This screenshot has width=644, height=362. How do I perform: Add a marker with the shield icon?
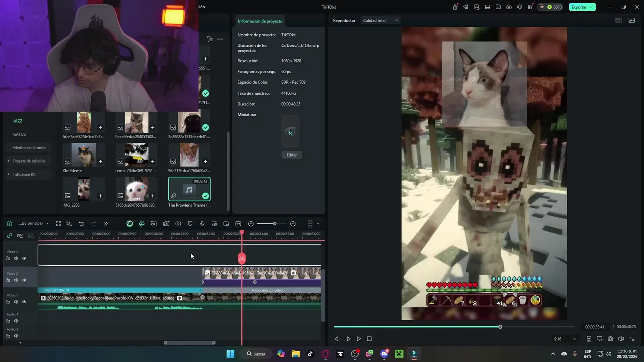pyautogui.click(x=190, y=224)
